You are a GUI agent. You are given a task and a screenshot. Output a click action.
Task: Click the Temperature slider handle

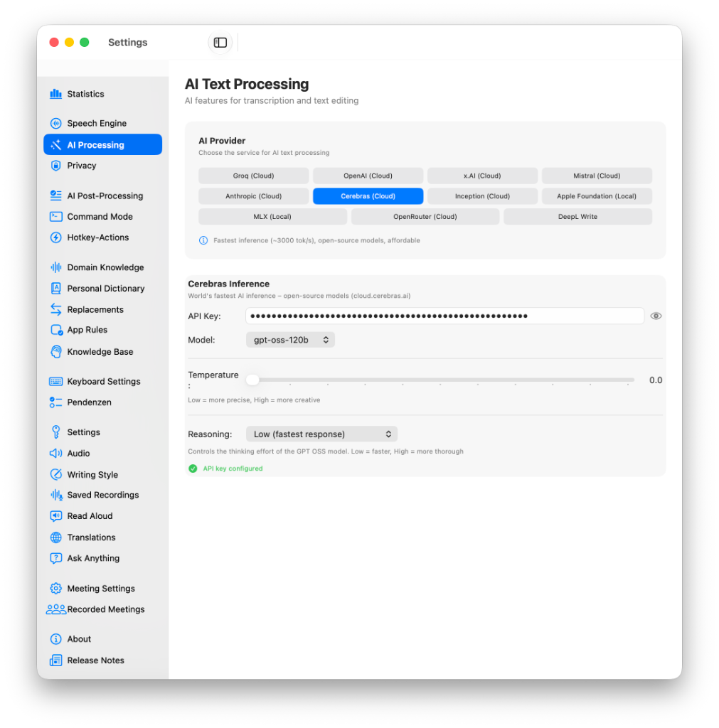(252, 380)
